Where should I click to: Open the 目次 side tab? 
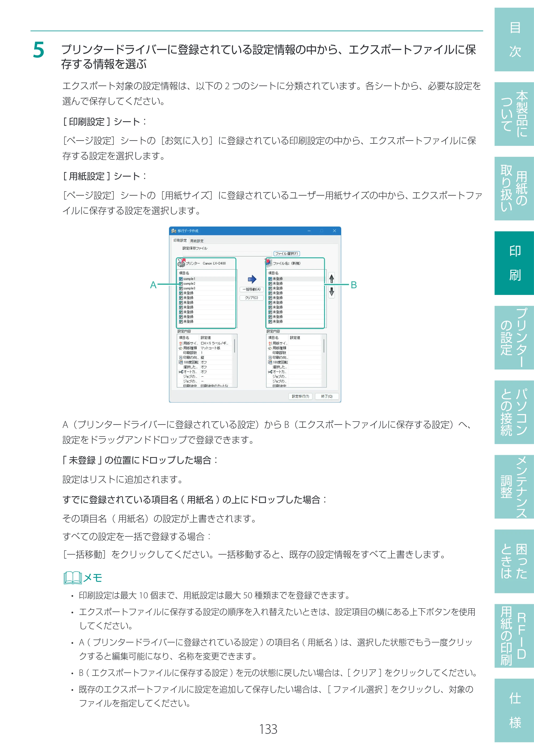pos(514,40)
